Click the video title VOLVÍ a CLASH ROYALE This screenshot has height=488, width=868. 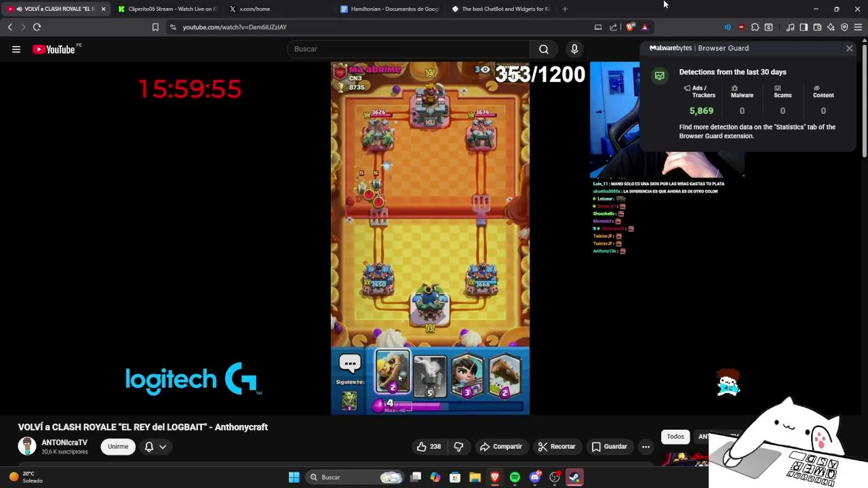pos(143,427)
